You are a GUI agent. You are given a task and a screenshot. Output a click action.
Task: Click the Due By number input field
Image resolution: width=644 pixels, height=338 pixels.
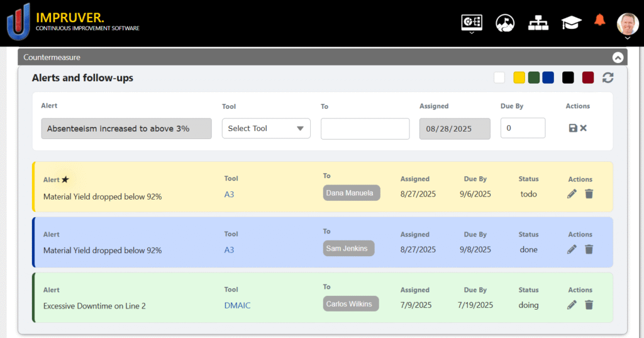(x=523, y=128)
